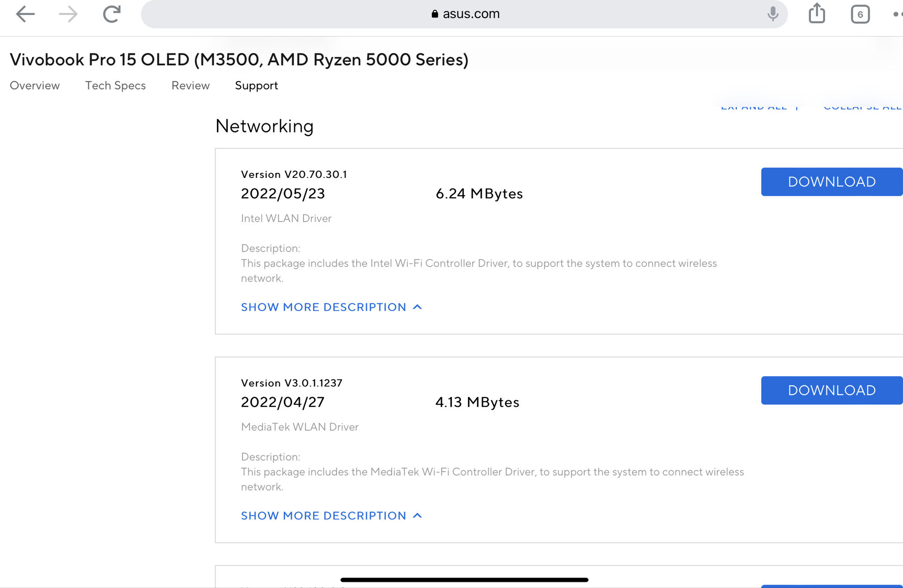Select the date 2022/04/27
This screenshot has height=588, width=903.
coord(283,402)
